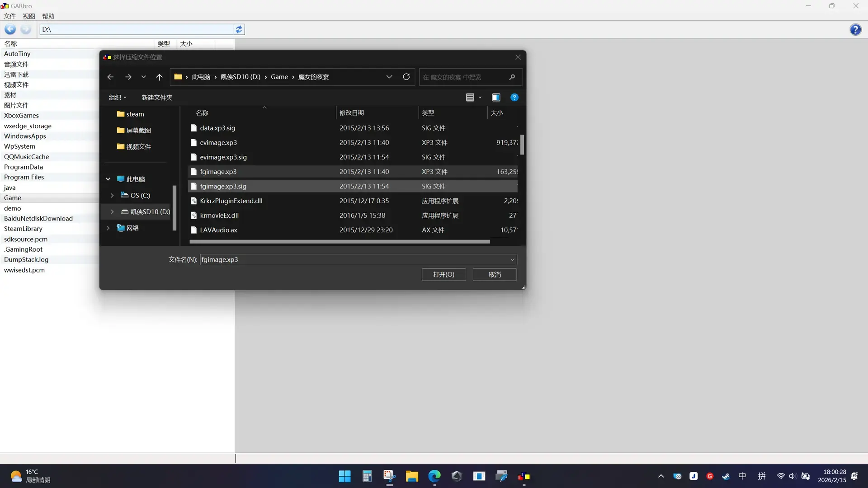Sort dialog list by 类型 column
This screenshot has width=868, height=488.
point(453,113)
